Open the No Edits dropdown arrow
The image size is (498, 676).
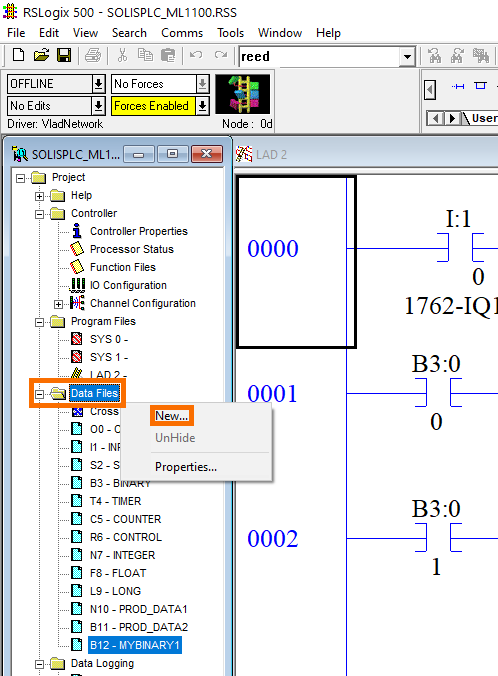coord(98,106)
